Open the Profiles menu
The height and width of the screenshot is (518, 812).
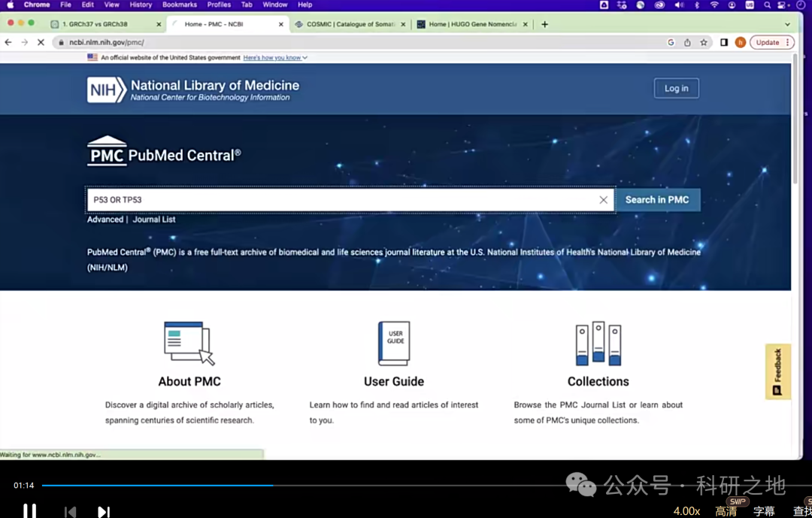click(x=219, y=5)
